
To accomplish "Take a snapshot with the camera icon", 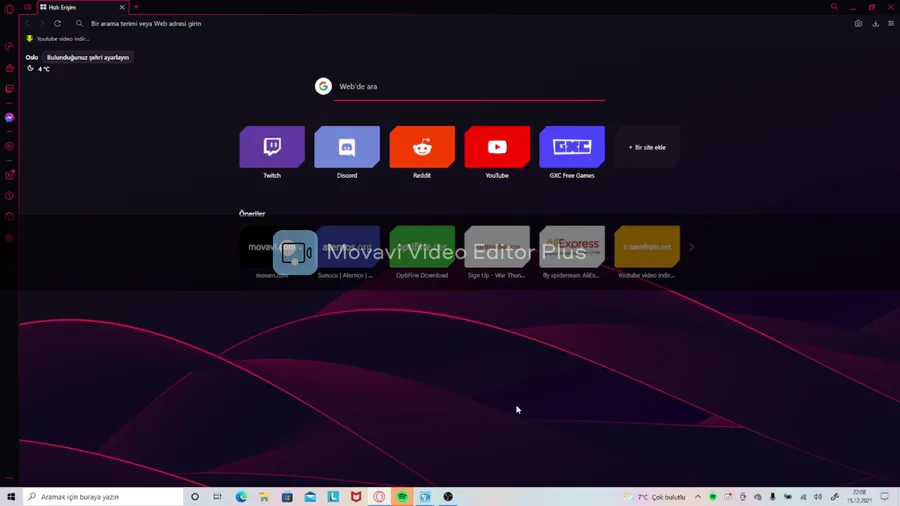I will 858,24.
